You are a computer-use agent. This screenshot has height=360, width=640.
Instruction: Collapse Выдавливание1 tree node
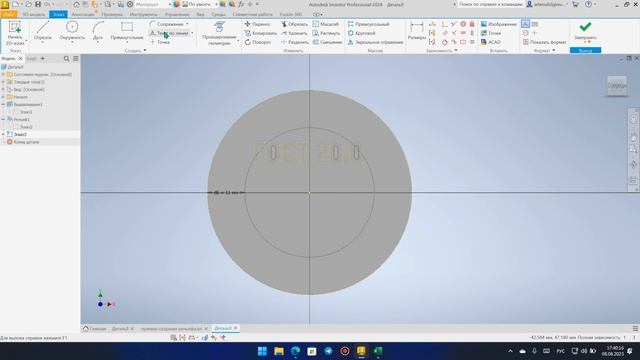[x=3, y=104]
